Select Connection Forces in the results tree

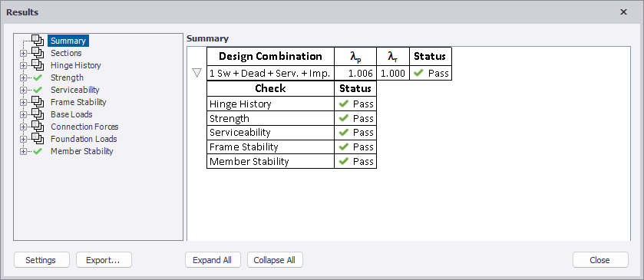coord(84,127)
